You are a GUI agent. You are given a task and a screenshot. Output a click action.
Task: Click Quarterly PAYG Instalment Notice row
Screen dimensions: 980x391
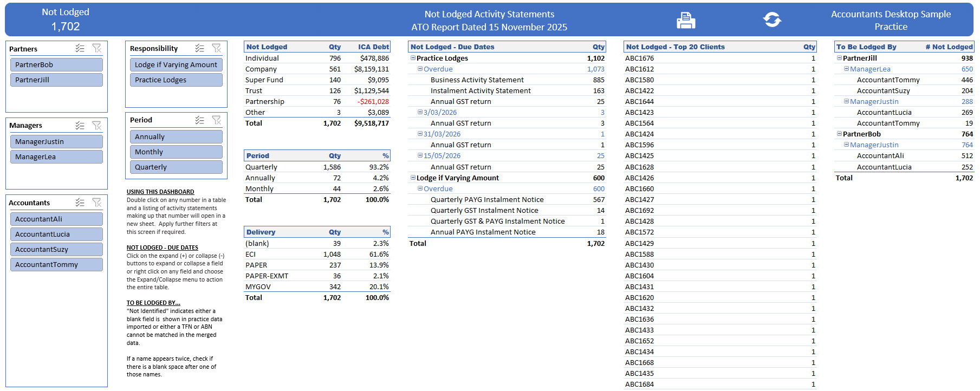click(507, 199)
